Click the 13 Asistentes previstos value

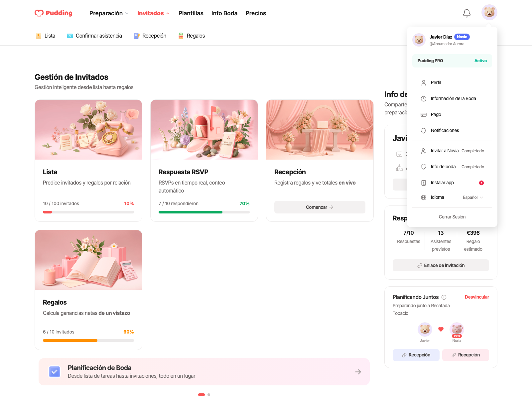(441, 233)
